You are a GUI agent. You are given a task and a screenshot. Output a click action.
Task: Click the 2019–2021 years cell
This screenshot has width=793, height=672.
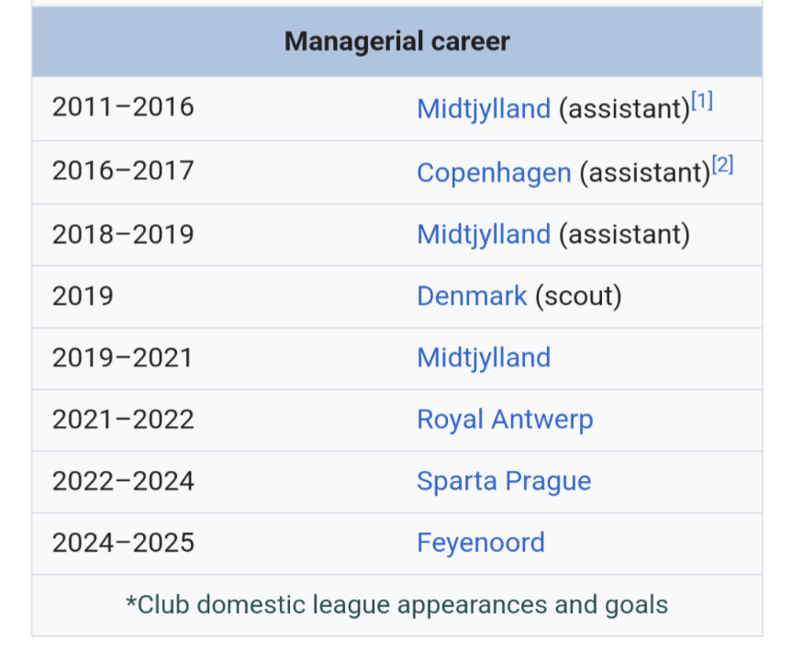point(122,358)
